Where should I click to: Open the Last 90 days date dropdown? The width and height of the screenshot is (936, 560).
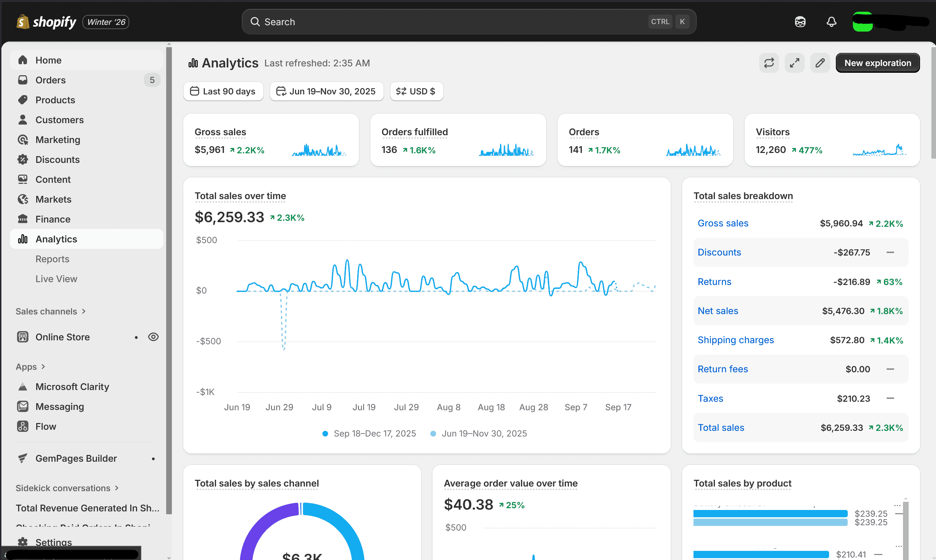click(x=223, y=91)
